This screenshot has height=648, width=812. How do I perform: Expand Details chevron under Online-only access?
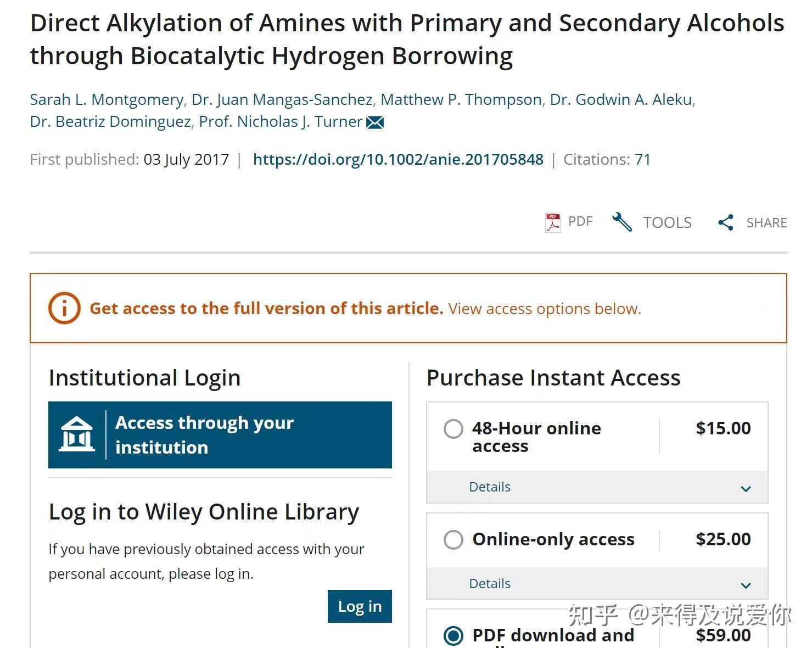(746, 585)
